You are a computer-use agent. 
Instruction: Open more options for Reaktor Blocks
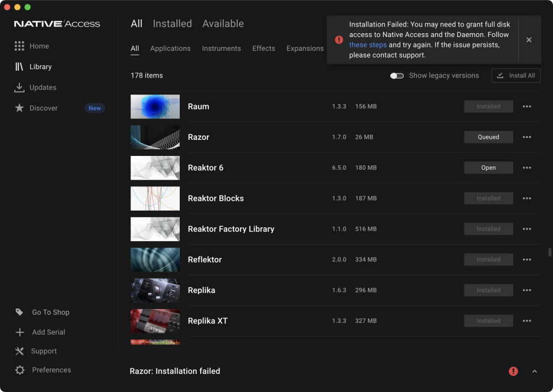coord(527,198)
